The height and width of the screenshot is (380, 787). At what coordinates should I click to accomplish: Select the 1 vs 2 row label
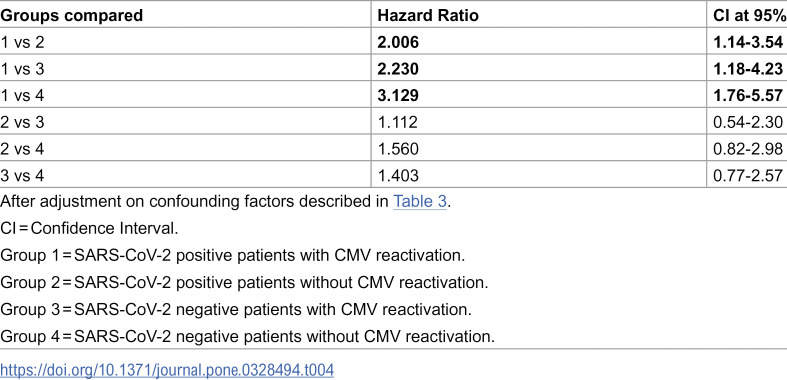22,42
